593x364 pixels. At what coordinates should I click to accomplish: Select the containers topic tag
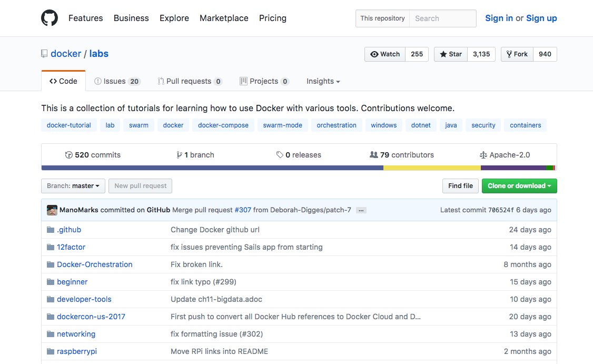(525, 125)
